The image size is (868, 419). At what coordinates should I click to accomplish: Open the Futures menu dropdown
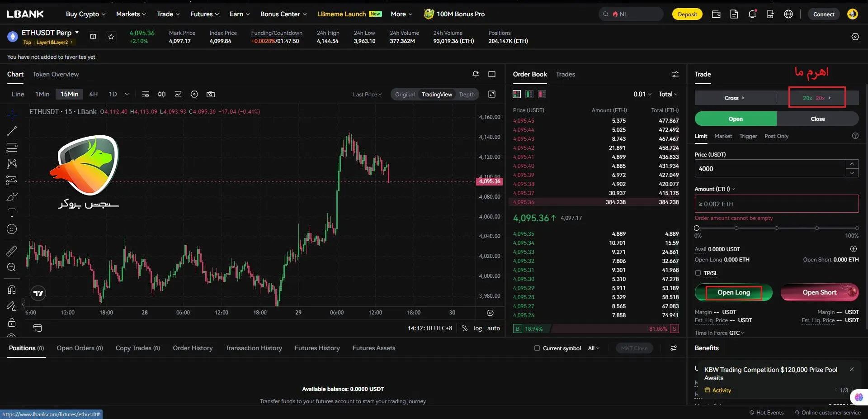pos(204,14)
